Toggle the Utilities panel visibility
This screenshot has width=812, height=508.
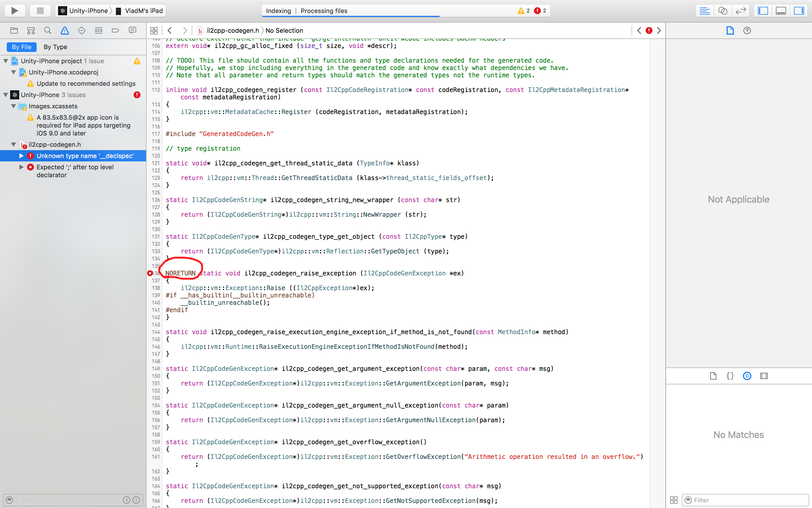799,11
